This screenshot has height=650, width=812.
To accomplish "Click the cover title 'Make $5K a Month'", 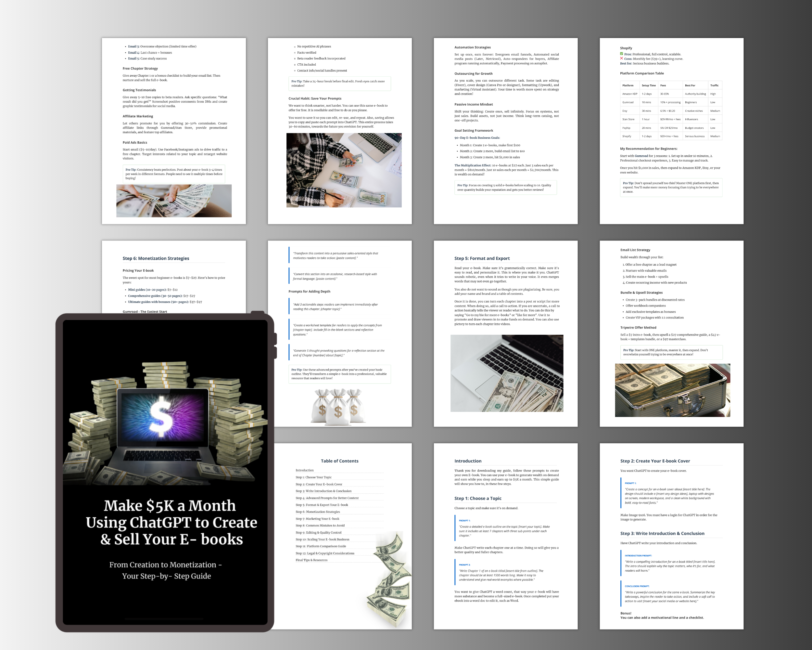I will click(x=170, y=505).
